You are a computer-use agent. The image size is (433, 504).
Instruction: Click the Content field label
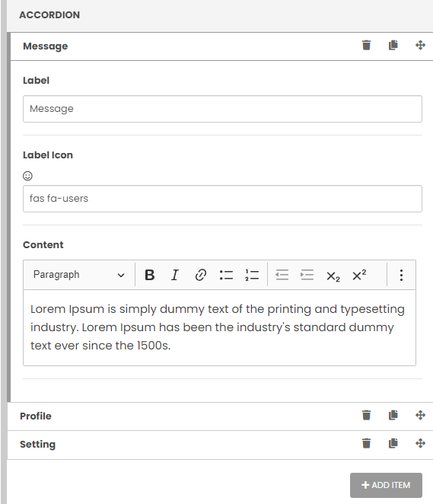43,244
